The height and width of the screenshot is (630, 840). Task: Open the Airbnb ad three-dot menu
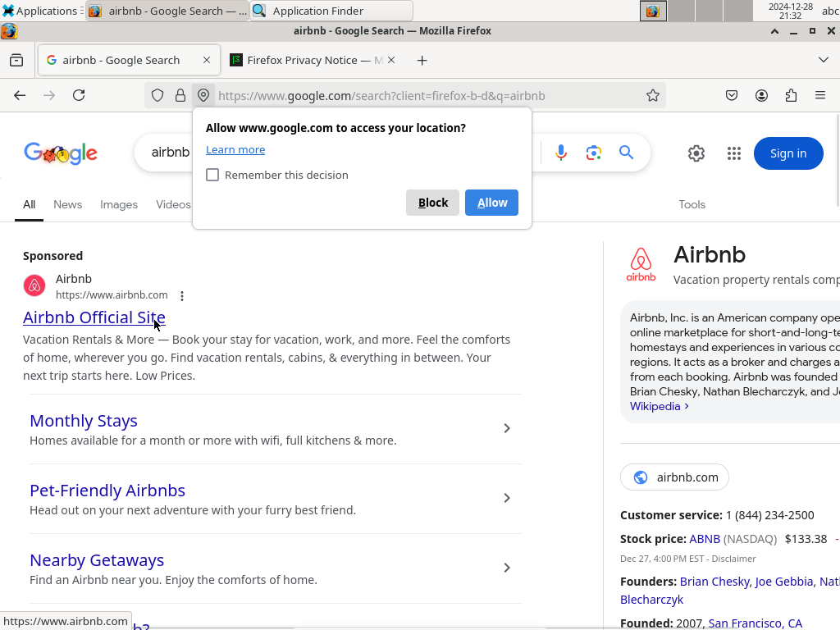point(182,295)
